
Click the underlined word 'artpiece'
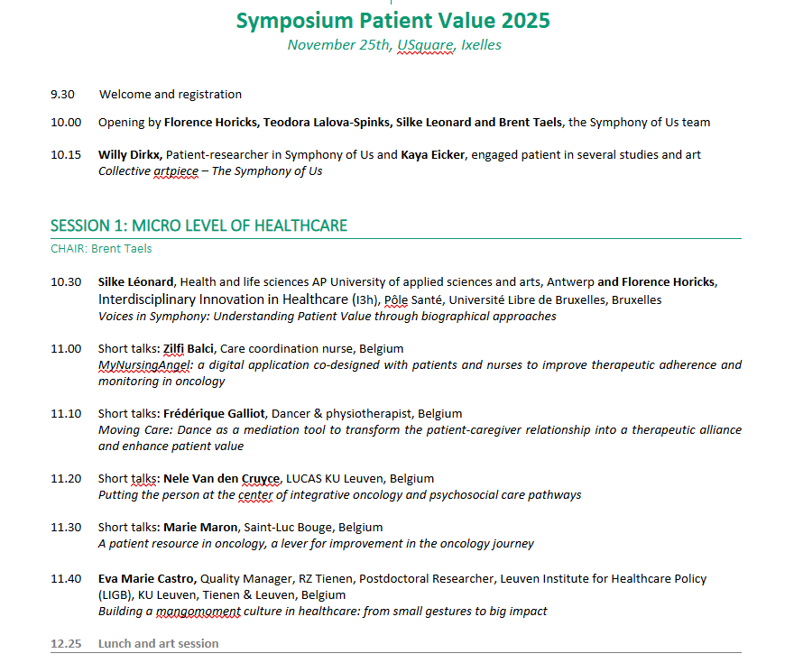tap(181, 171)
